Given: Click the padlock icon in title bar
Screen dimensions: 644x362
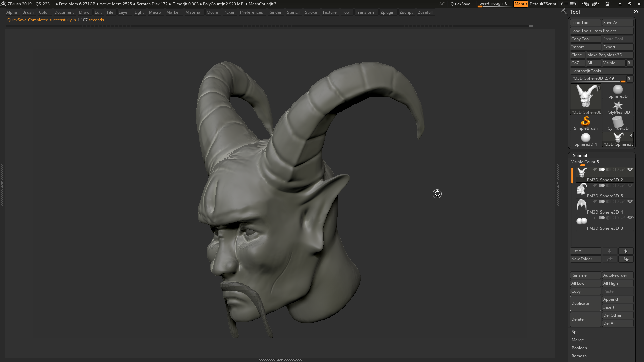Looking at the screenshot, I should (x=607, y=4).
